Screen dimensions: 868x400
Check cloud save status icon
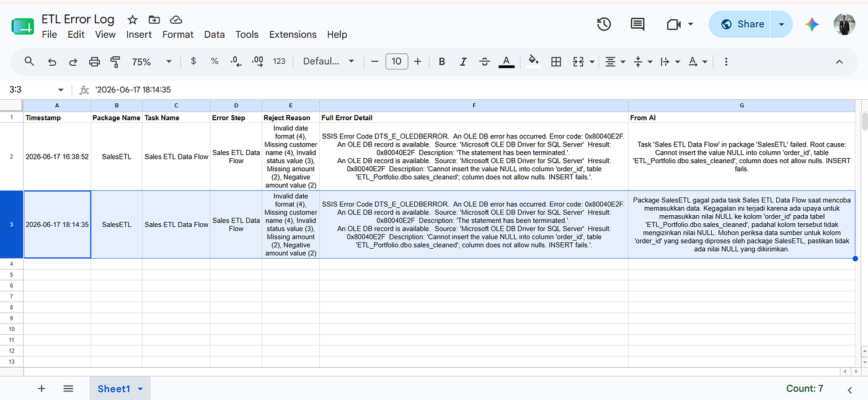point(175,20)
